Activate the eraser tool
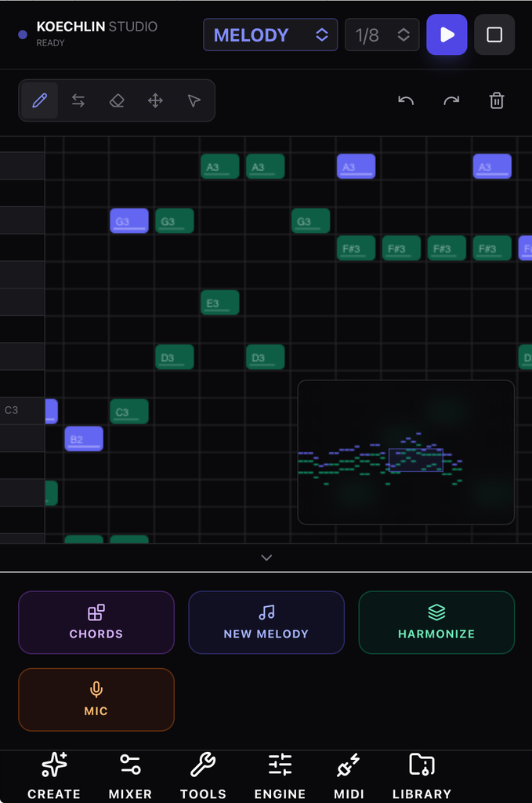The height and width of the screenshot is (803, 532). 117,100
